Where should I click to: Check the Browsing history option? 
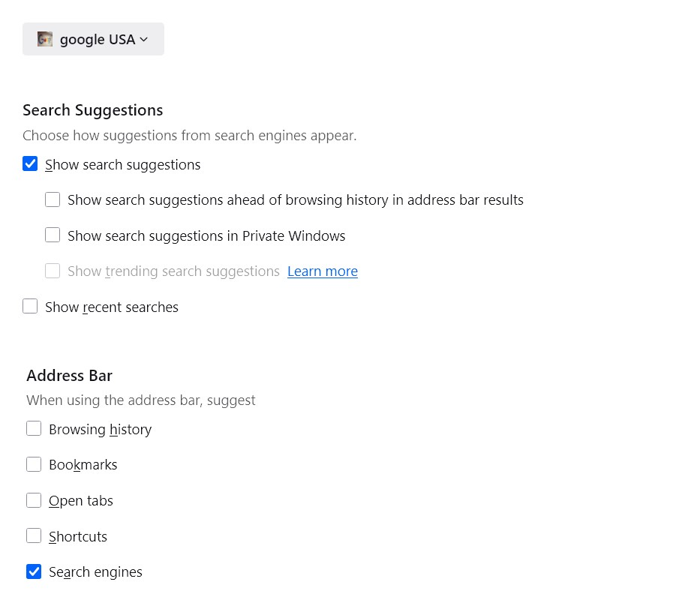click(34, 429)
